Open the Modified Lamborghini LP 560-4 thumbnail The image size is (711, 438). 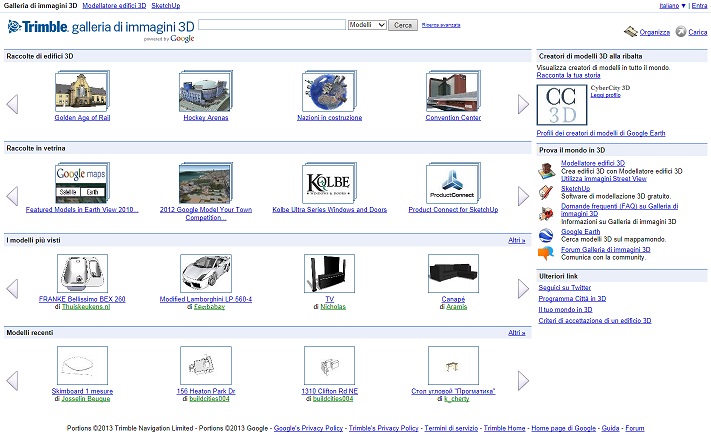pos(206,273)
